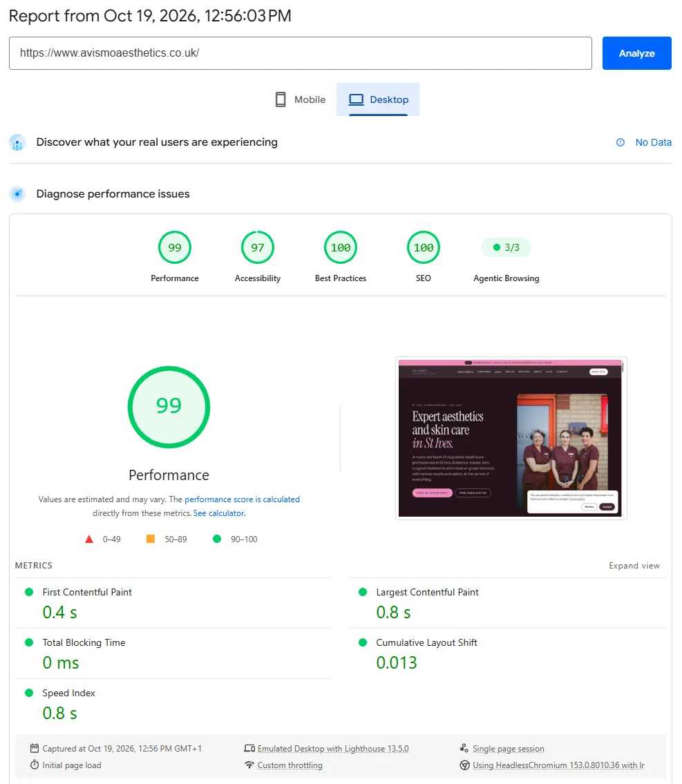
Task: Jump to the Accessibility score gauge 97
Action: 258,247
